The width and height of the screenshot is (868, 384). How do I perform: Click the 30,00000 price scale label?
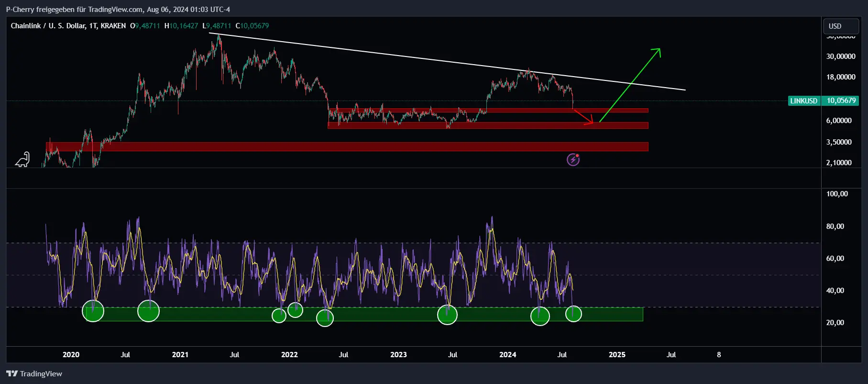(x=841, y=56)
